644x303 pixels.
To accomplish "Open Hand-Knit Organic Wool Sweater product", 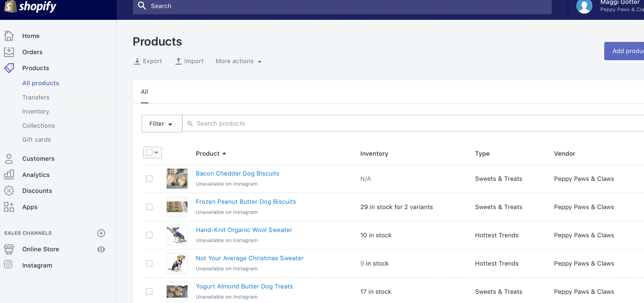I will [244, 230].
